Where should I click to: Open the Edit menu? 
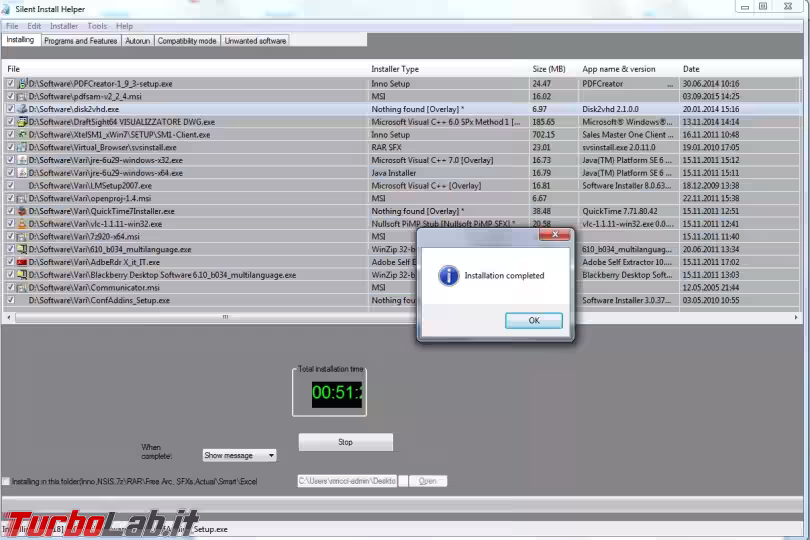(34, 26)
